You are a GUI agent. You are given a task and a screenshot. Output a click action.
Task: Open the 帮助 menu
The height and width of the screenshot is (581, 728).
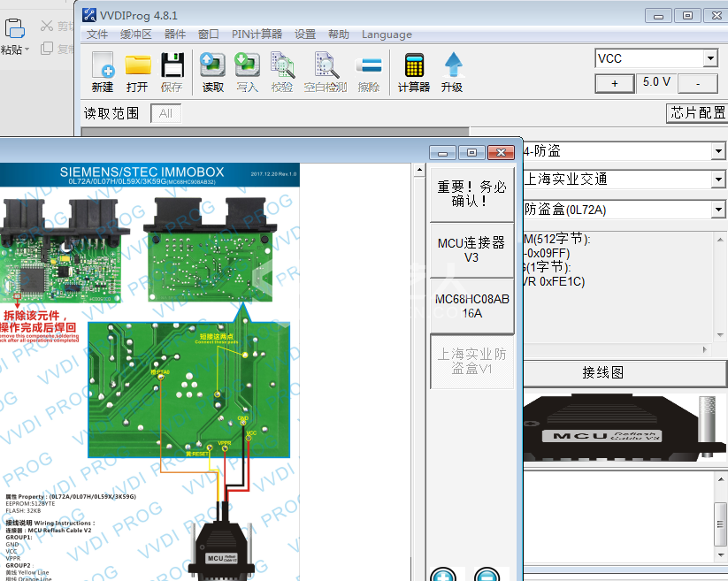[x=339, y=34]
